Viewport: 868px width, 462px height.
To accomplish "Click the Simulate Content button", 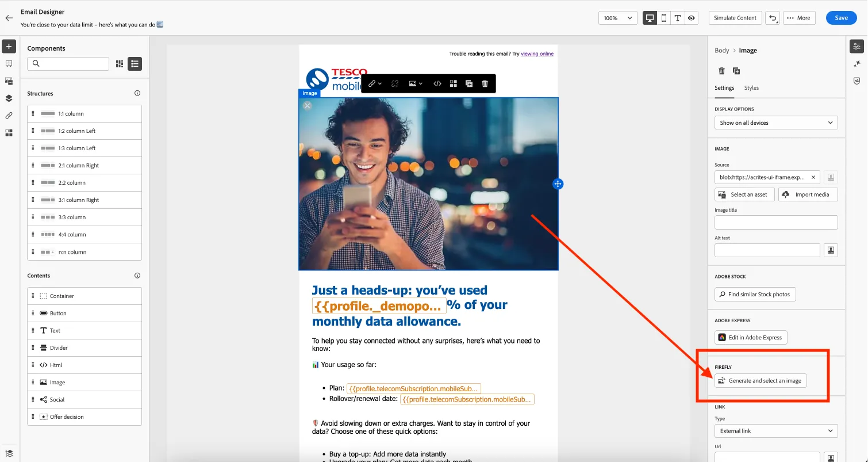I will point(735,18).
